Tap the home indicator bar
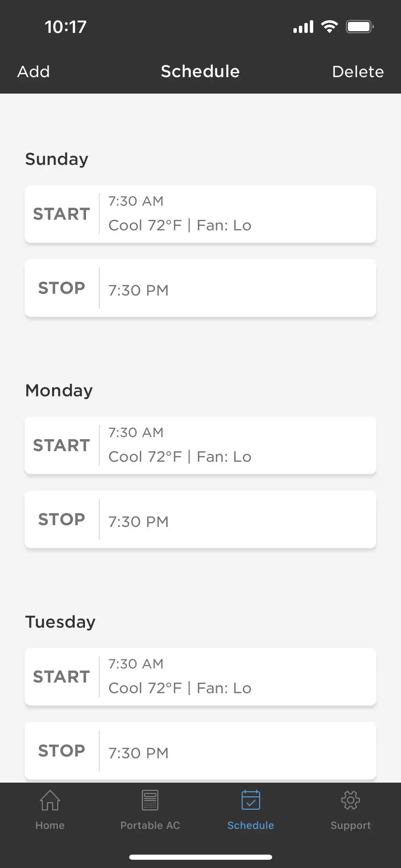This screenshot has width=401, height=868. point(200,857)
